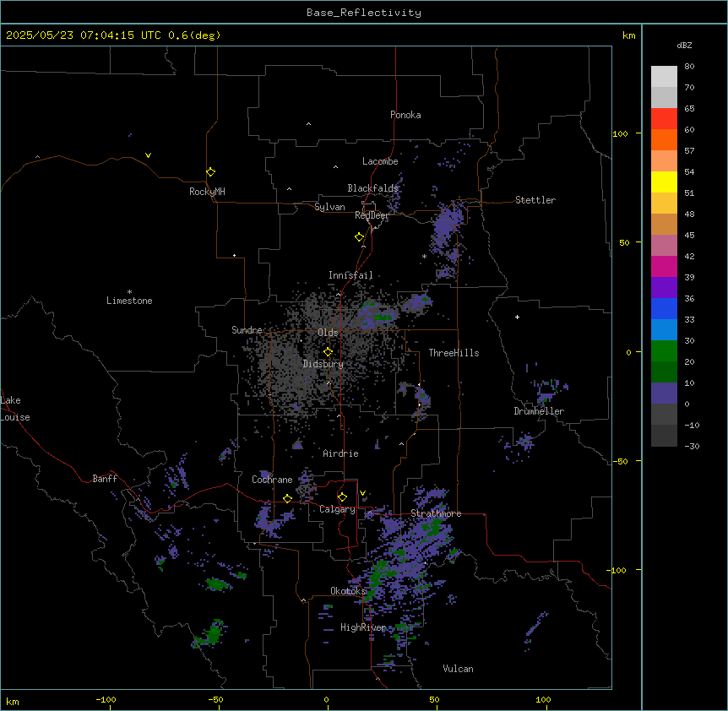This screenshot has height=711, width=728.
Task: Click the Okotoks town label
Action: tap(348, 591)
